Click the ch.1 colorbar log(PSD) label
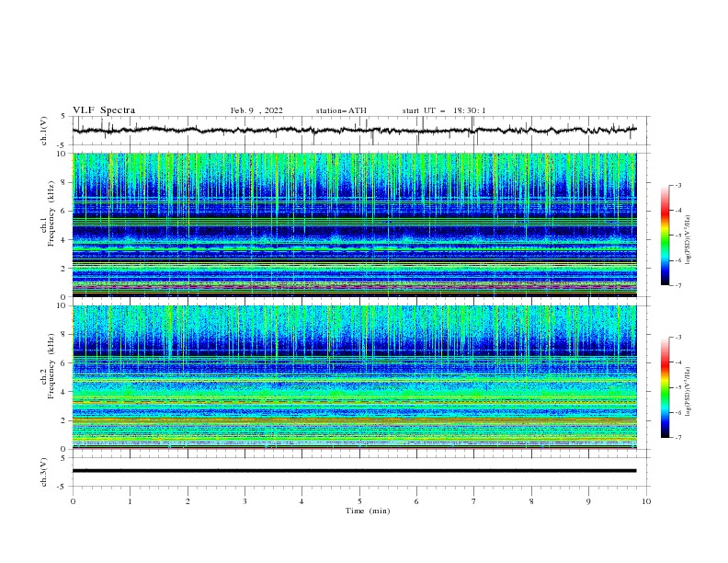The height and width of the screenshot is (563, 728). point(688,240)
